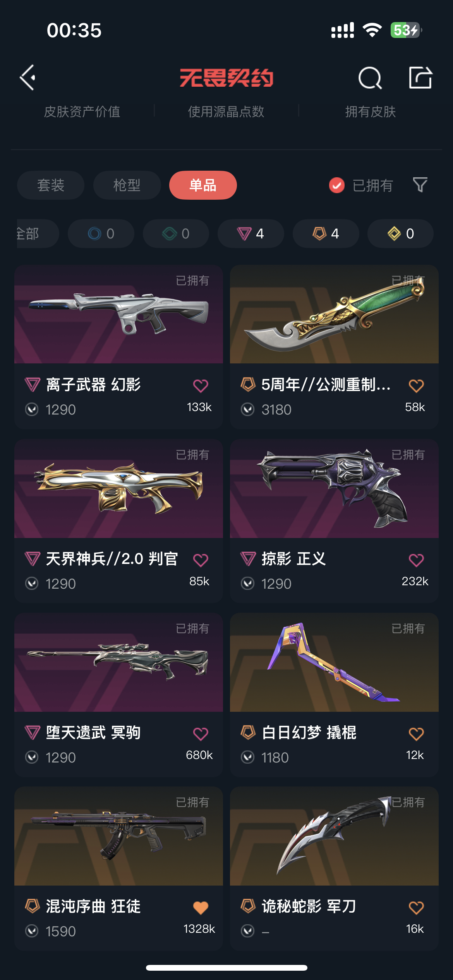This screenshot has height=980, width=453.
Task: Open the filter funnel icon
Action: (420, 185)
